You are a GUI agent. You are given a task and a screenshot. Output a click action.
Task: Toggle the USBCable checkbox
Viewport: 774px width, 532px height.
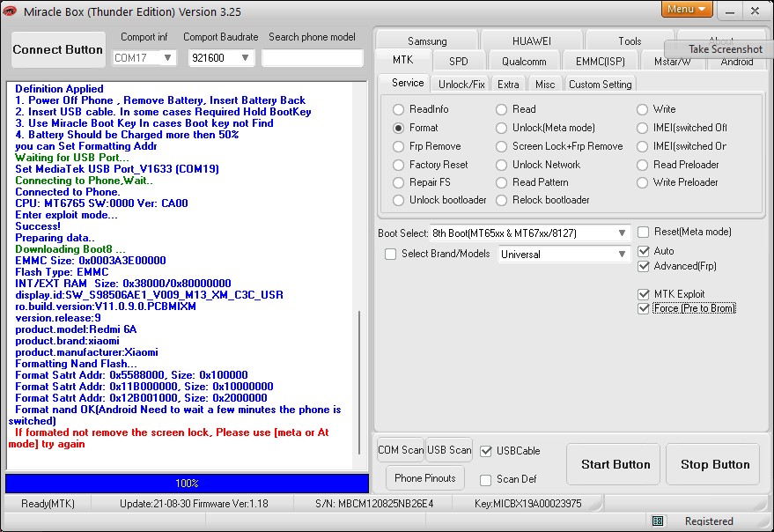(486, 451)
